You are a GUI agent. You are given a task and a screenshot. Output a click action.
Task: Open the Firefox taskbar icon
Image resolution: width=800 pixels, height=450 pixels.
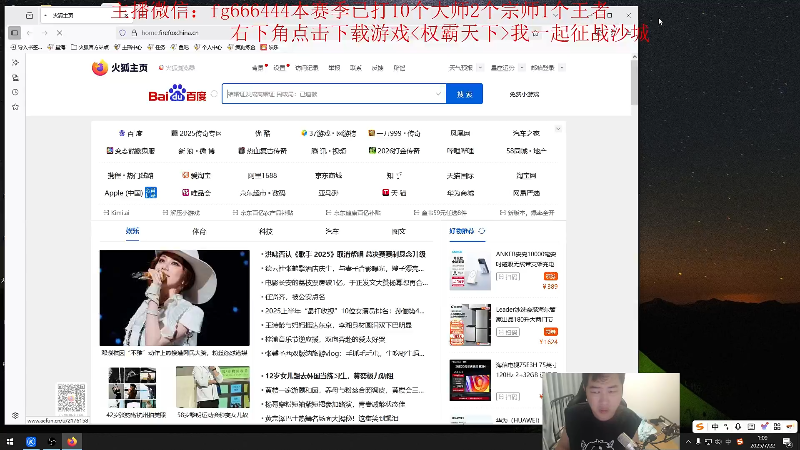[x=72, y=441]
